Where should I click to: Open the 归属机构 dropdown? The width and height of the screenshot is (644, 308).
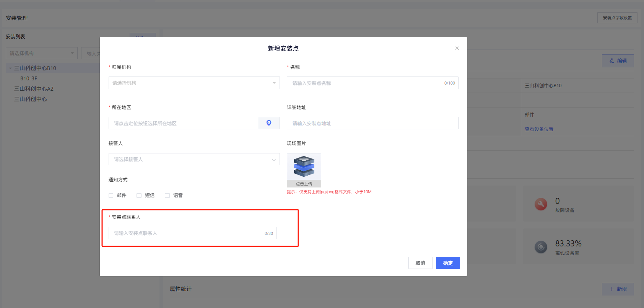click(194, 83)
